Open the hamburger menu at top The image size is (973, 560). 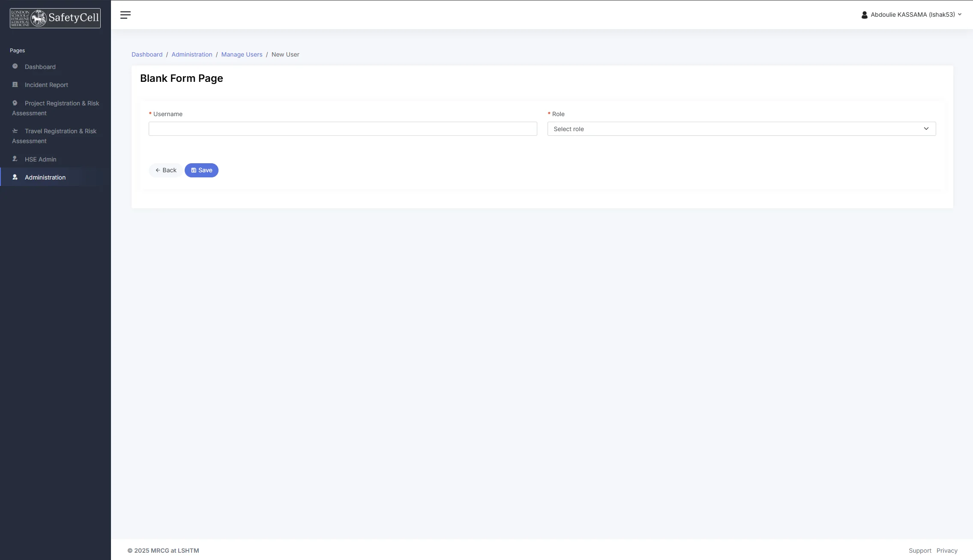(x=126, y=15)
